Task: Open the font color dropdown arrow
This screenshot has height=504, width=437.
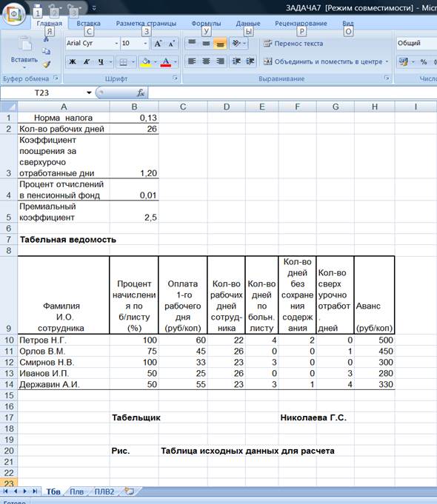Action: (176, 61)
